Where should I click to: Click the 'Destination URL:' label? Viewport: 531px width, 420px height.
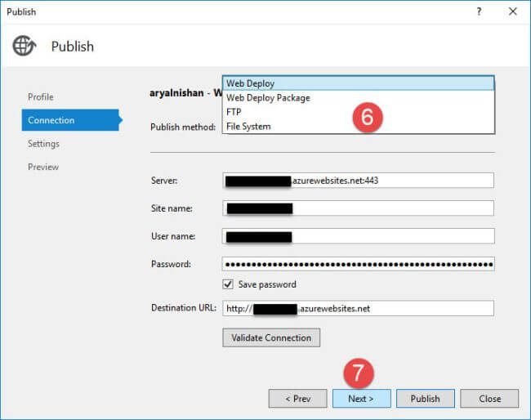coord(184,308)
